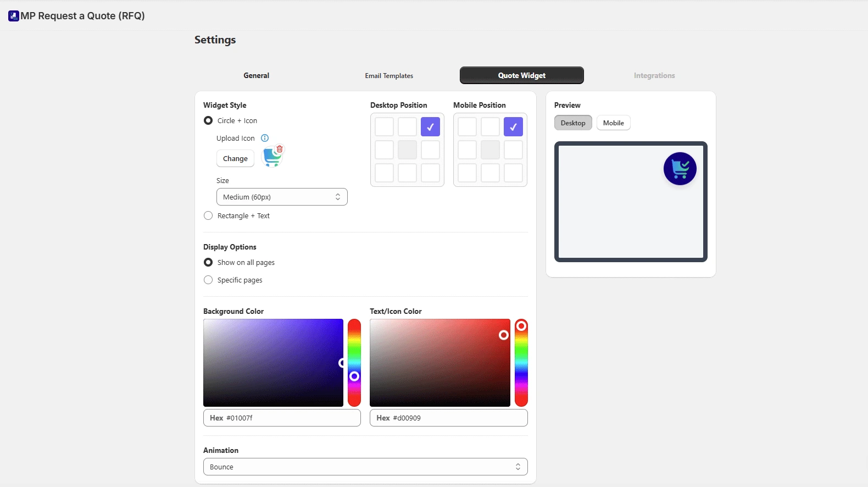
Task: Select Circle + Icon widget style
Action: [x=208, y=120]
